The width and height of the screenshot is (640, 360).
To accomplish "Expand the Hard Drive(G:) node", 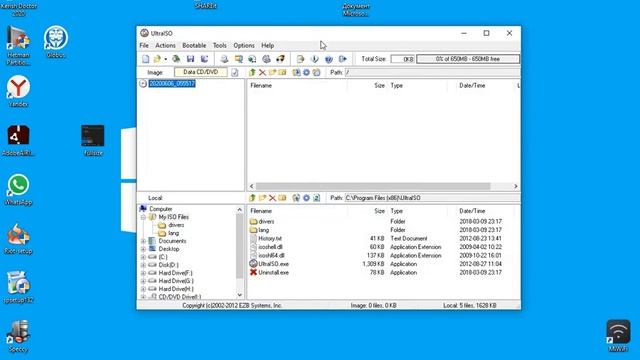I will tap(143, 281).
